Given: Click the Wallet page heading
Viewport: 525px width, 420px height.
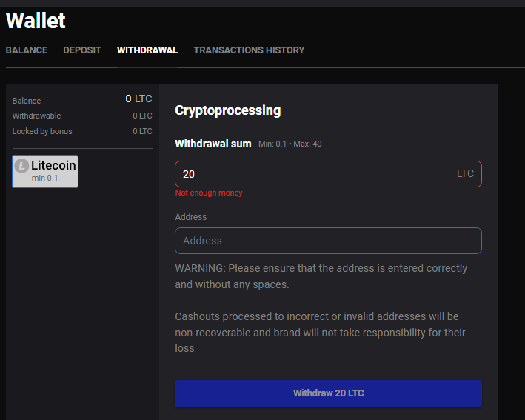Looking at the screenshot, I should pyautogui.click(x=36, y=21).
